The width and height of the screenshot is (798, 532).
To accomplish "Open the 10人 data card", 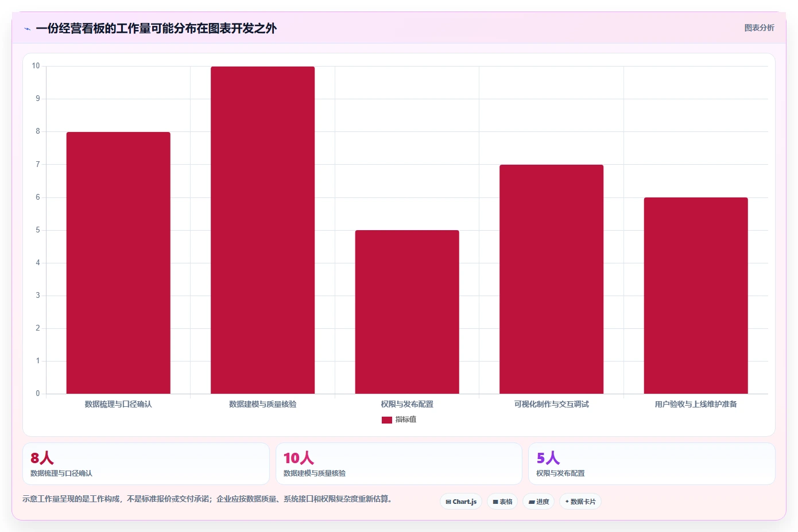I will [399, 464].
